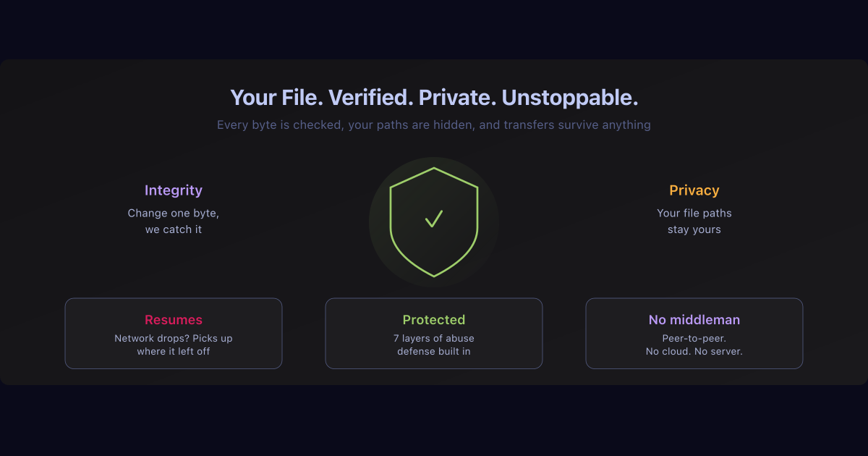Select the checkmark inside the shield

coord(434,219)
